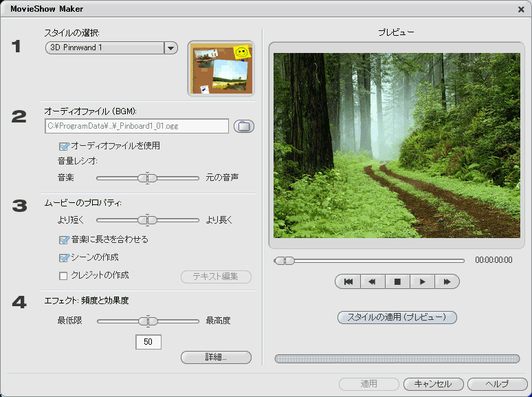This screenshot has width=532, height=397.
Task: Click the 音楽 to 元の音声 volume ratio slider handle
Action: [148, 178]
